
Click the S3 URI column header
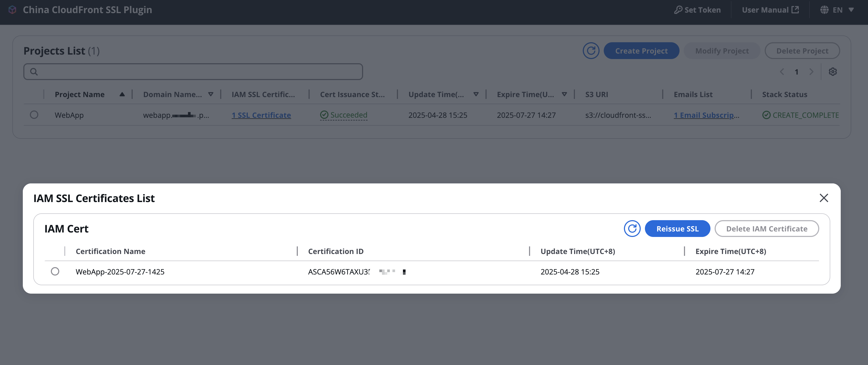[596, 94]
